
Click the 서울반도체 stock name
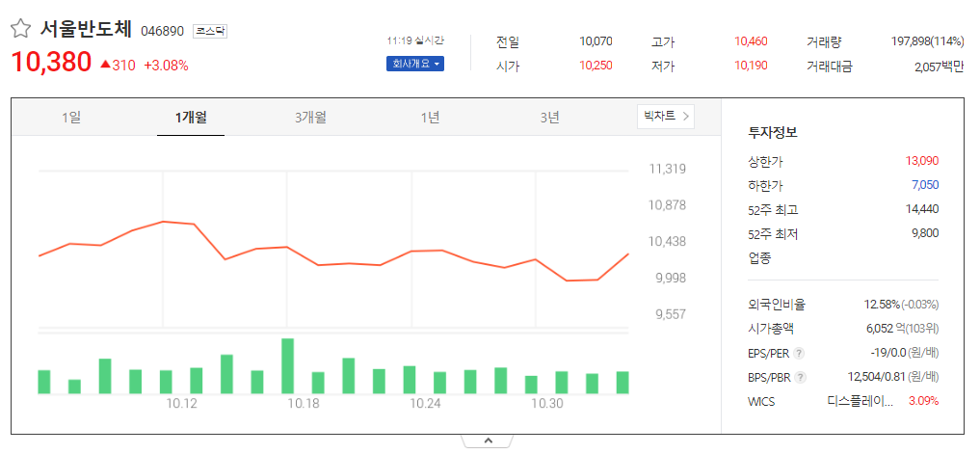click(87, 29)
